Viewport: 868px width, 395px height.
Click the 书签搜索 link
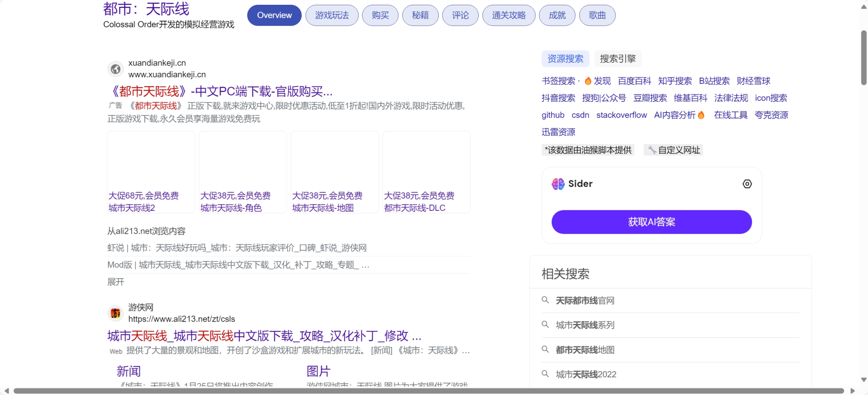(x=559, y=81)
